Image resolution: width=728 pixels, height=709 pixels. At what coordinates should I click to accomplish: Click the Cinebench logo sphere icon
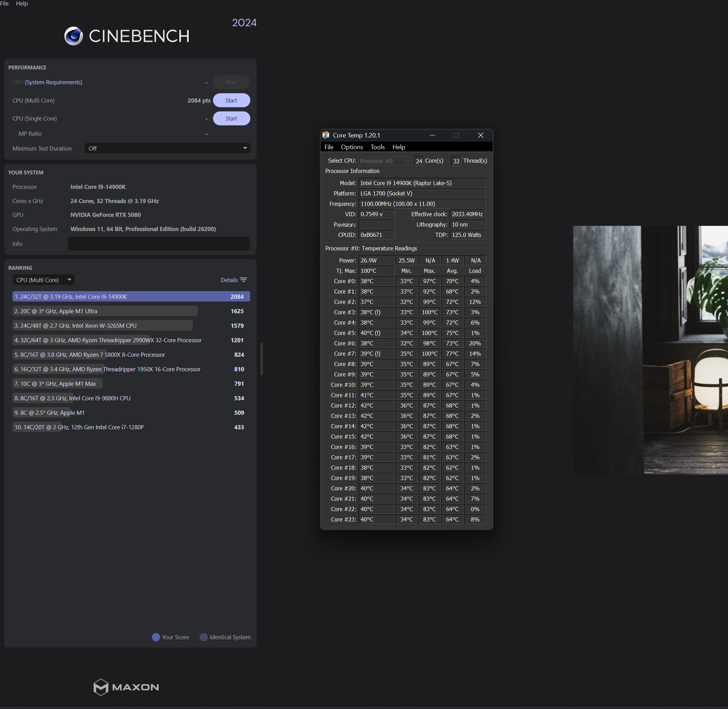[73, 36]
